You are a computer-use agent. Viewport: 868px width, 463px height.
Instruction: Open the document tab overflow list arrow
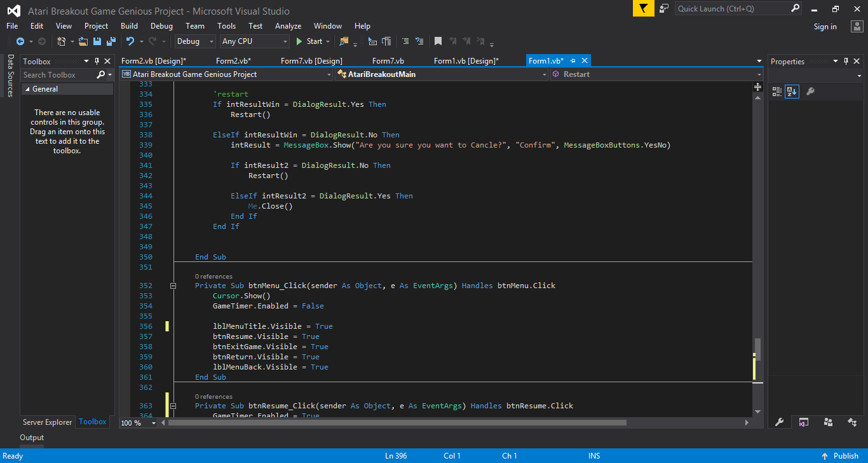[759, 61]
